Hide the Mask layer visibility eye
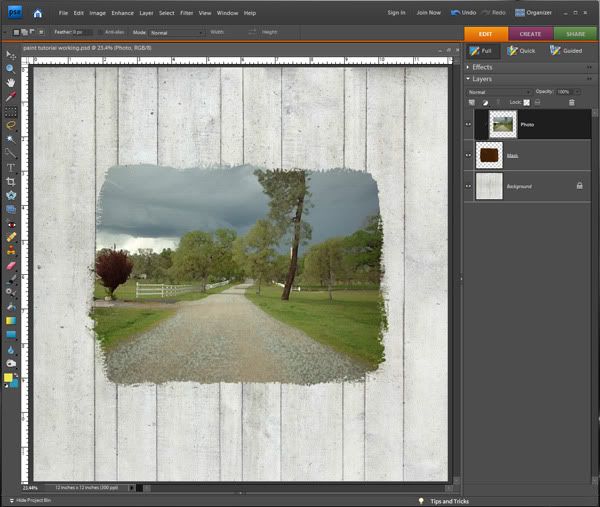 (468, 155)
